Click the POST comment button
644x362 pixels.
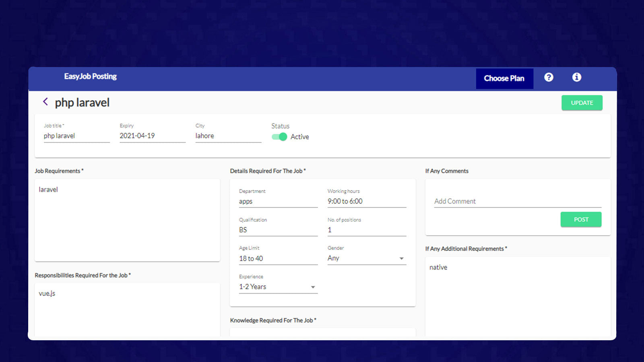pos(581,220)
